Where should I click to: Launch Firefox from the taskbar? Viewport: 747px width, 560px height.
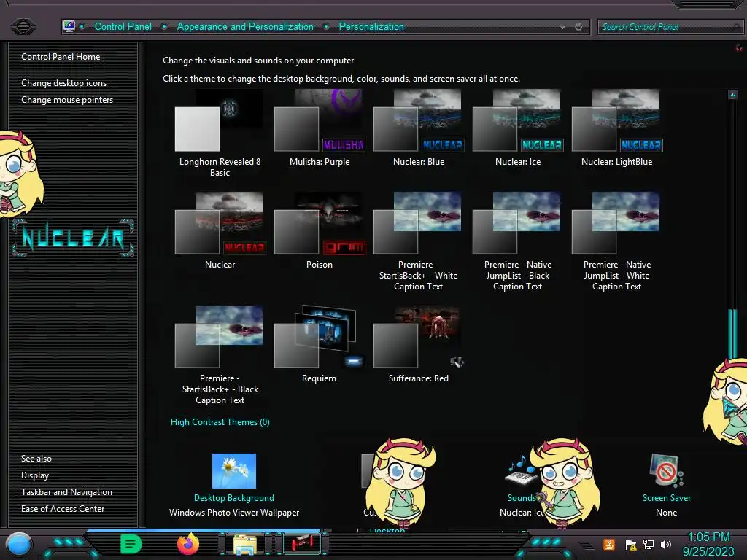tap(188, 544)
